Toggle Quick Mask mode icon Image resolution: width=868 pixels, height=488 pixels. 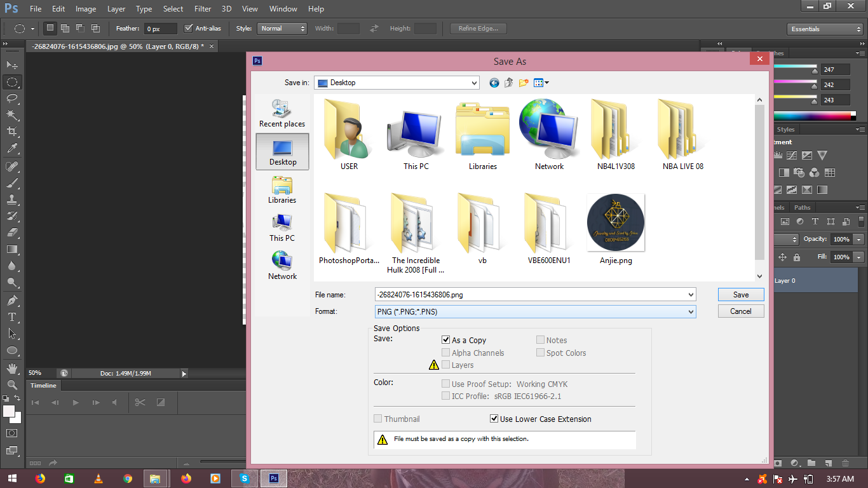(x=12, y=433)
